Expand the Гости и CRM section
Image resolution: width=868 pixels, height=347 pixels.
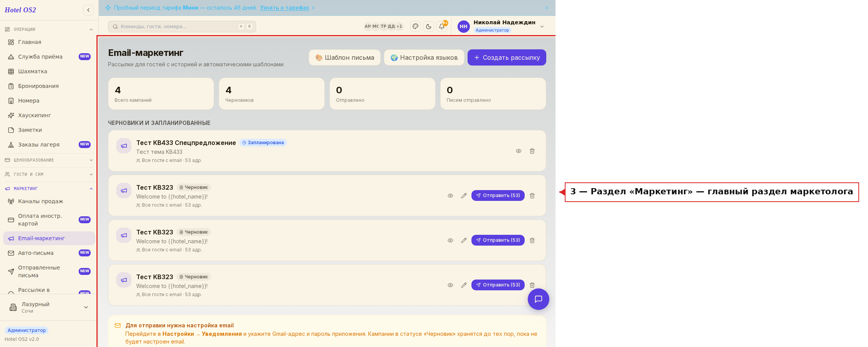[x=49, y=174]
